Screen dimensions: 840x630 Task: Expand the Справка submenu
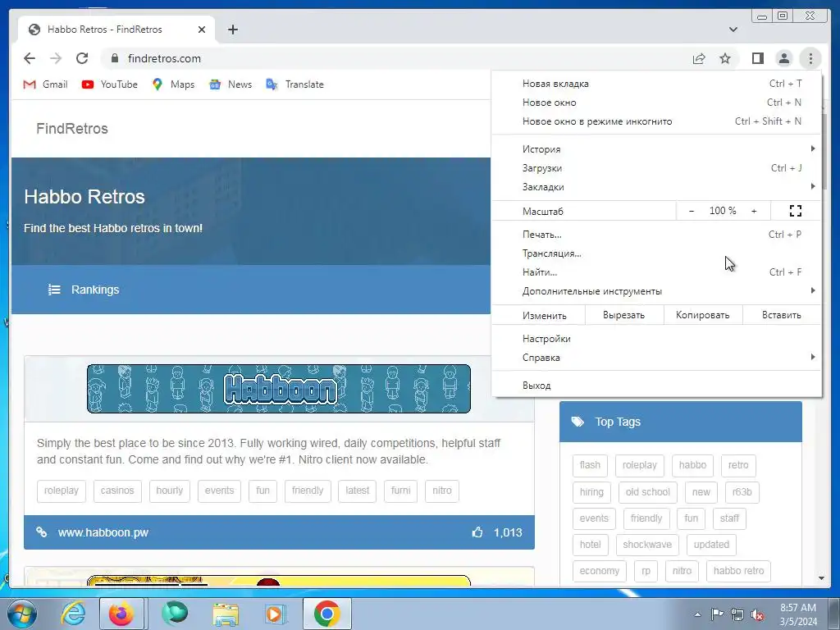point(656,358)
